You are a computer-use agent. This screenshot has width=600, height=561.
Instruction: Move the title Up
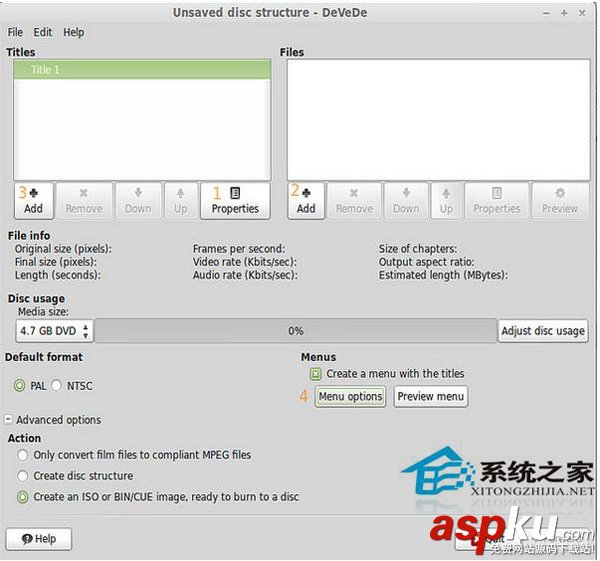[x=181, y=201]
